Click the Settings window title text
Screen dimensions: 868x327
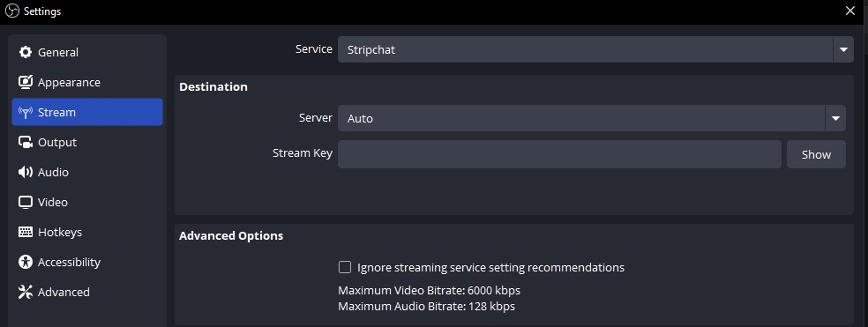coord(42,11)
